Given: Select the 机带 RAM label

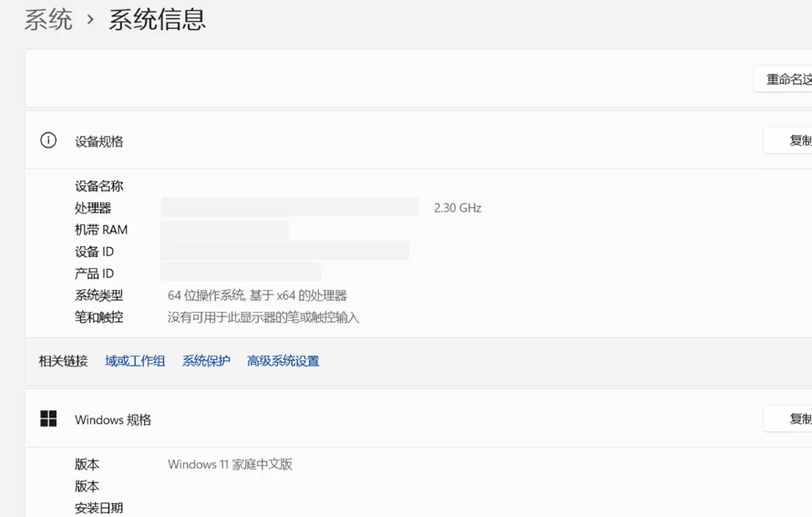Looking at the screenshot, I should tap(101, 230).
